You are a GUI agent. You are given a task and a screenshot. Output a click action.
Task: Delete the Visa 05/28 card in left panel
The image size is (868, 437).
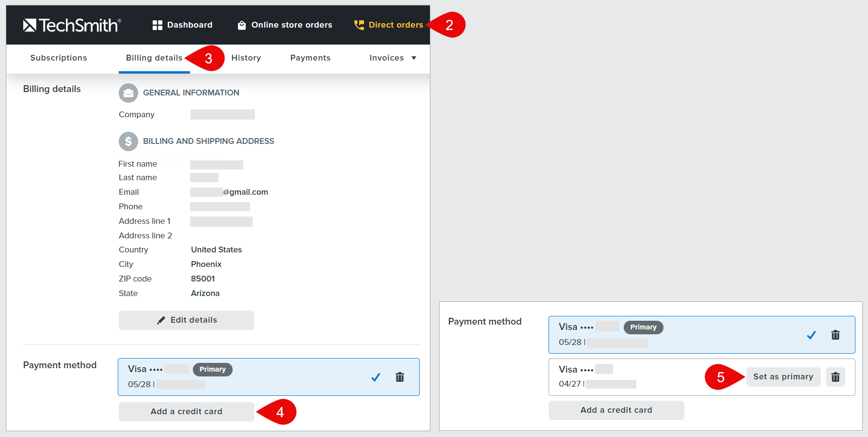400,377
